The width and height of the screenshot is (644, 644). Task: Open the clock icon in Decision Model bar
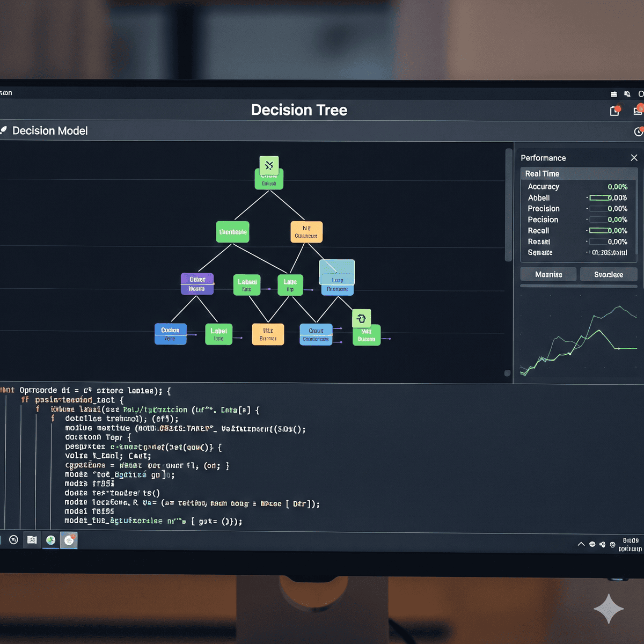click(x=639, y=131)
